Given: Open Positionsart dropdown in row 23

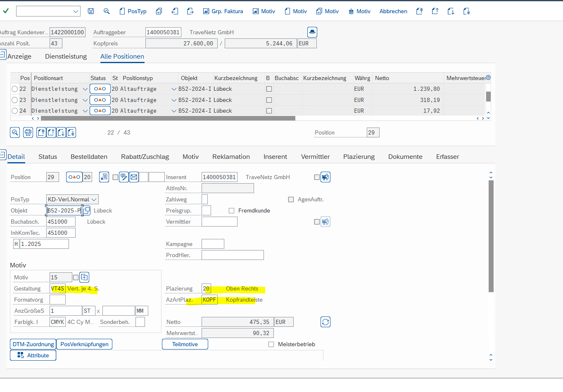Looking at the screenshot, I should click(85, 100).
